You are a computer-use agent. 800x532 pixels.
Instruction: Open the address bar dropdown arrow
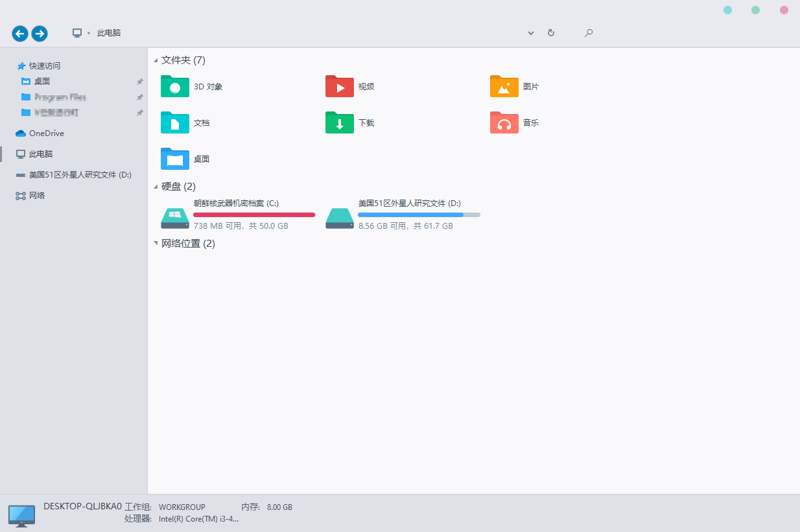click(x=530, y=32)
